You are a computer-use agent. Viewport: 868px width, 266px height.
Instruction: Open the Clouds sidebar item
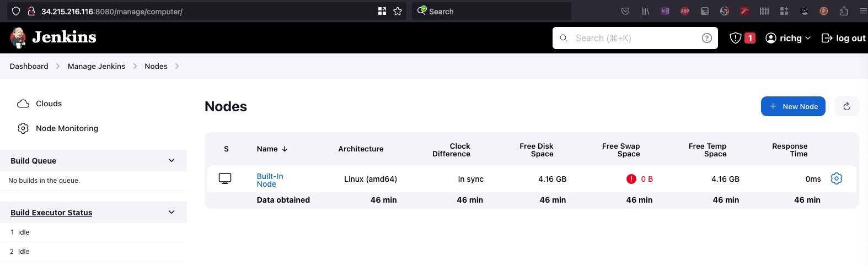pyautogui.click(x=40, y=104)
